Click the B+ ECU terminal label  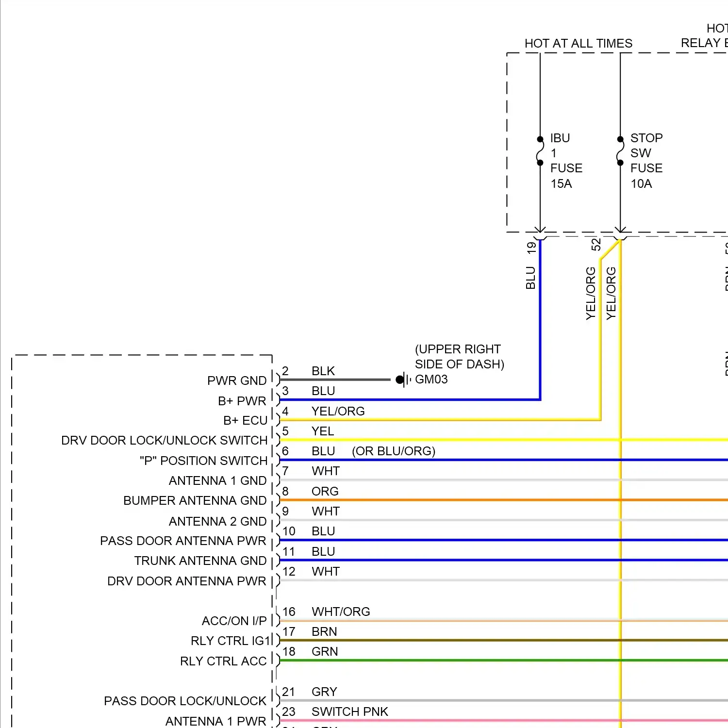pyautogui.click(x=245, y=420)
